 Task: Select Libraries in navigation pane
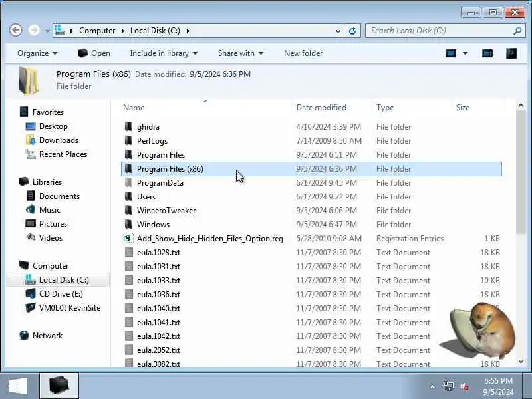pos(47,182)
